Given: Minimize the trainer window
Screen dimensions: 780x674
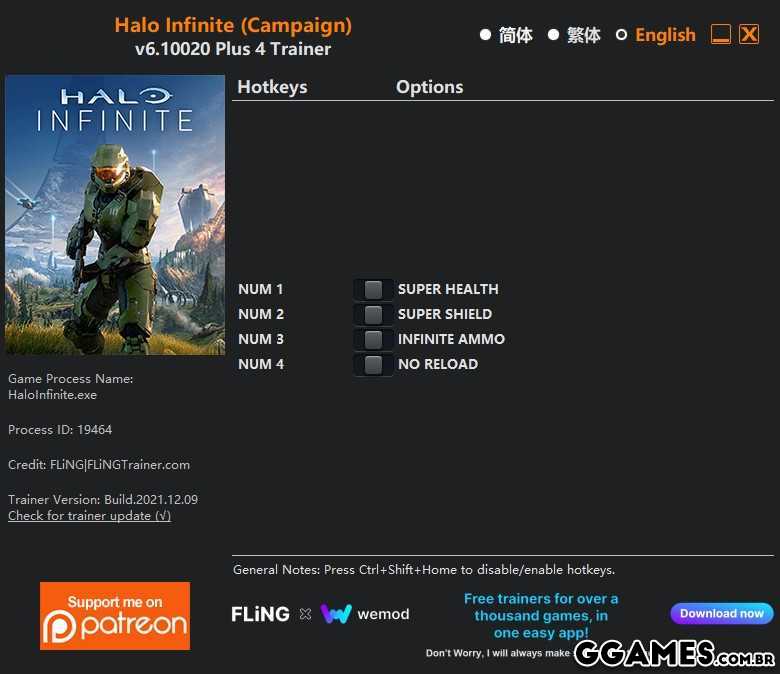Looking at the screenshot, I should (721, 35).
